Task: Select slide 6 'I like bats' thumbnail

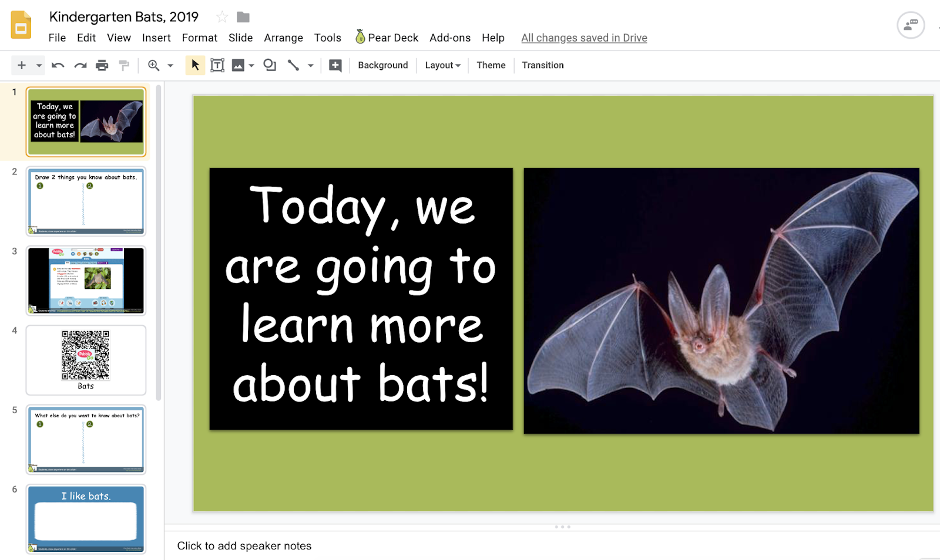Action: (x=86, y=519)
